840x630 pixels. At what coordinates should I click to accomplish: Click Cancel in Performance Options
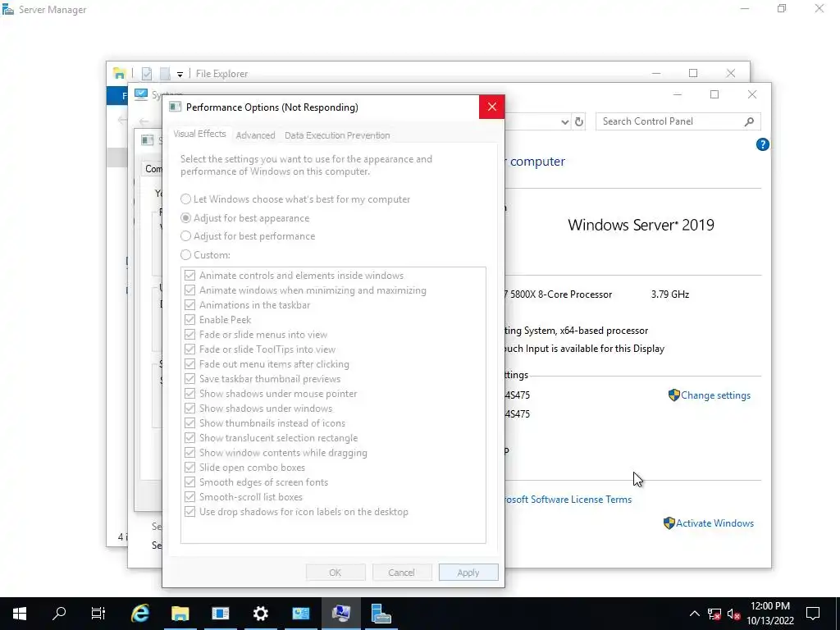pos(402,573)
